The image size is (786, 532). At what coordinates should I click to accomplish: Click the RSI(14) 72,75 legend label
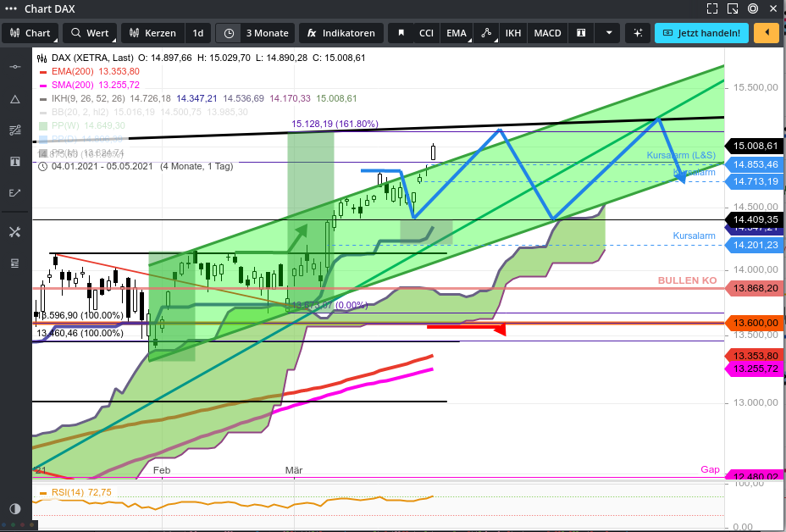tap(81, 492)
